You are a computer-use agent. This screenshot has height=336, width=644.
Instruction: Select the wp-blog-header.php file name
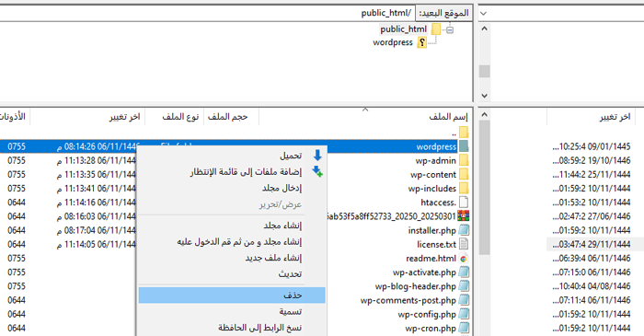tap(416, 286)
